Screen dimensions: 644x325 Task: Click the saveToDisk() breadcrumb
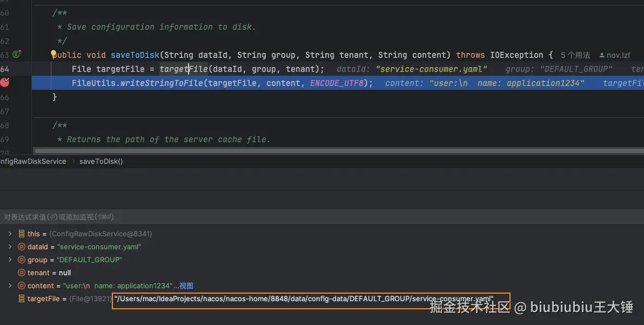(101, 162)
